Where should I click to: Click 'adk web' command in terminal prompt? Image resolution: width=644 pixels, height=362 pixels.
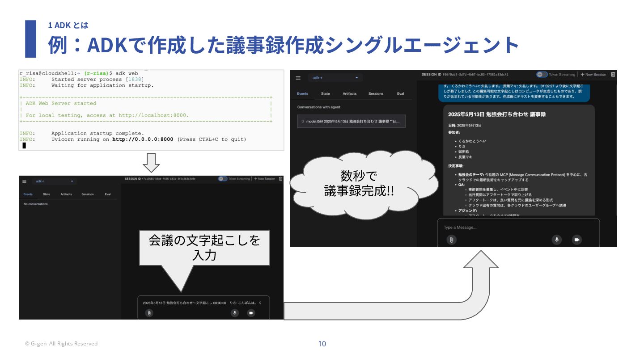coord(127,73)
